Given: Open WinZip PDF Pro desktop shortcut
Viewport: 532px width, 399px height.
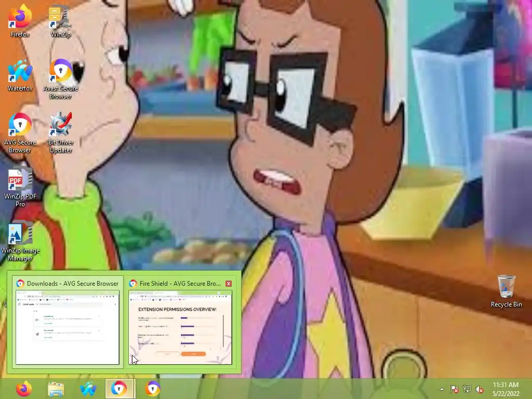Looking at the screenshot, I should (20, 187).
